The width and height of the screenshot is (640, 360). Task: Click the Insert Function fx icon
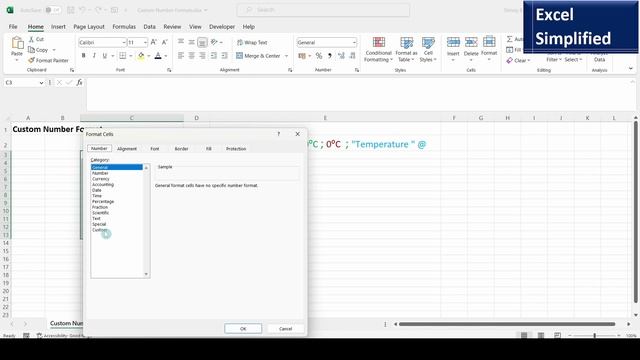(x=80, y=82)
